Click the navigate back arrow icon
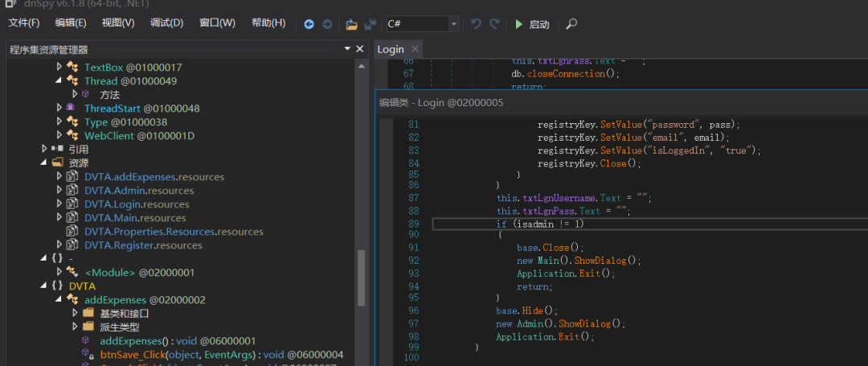This screenshot has width=868, height=366. (309, 24)
